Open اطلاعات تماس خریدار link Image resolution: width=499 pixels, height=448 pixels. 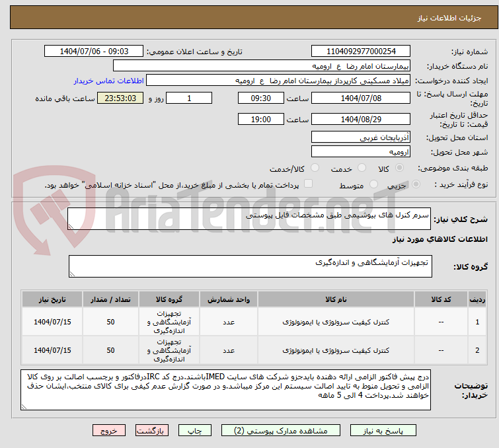point(109,81)
